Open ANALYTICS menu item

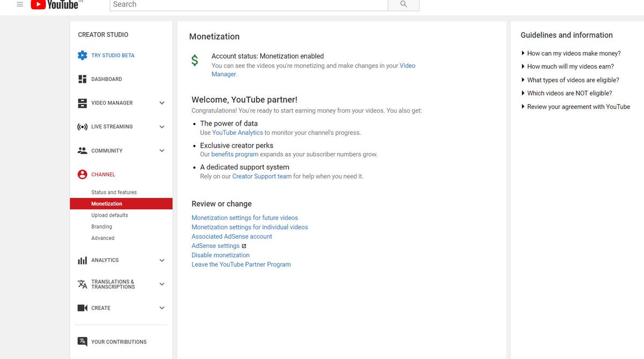coord(105,260)
